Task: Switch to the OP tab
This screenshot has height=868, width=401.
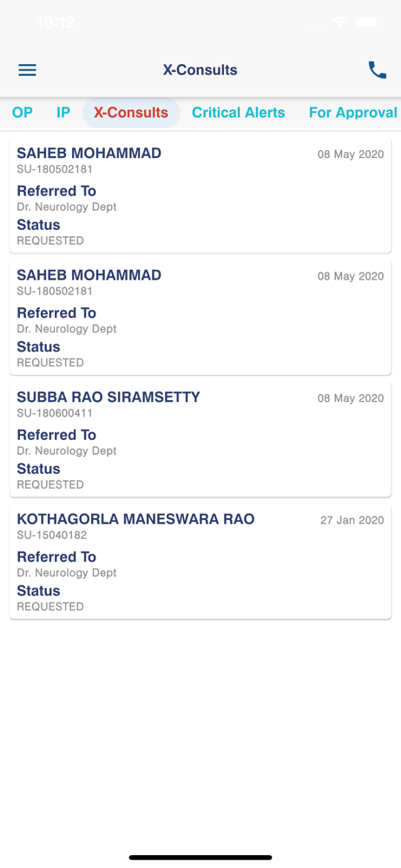Action: tap(23, 112)
